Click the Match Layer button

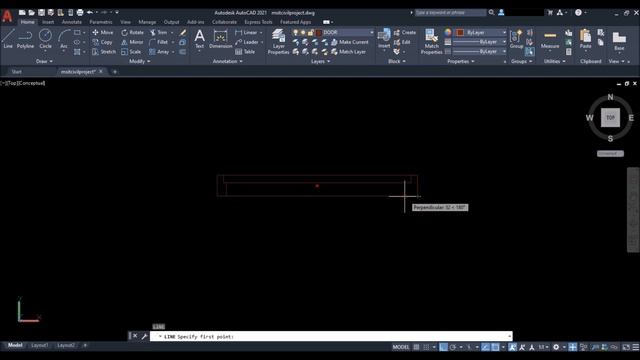click(349, 52)
